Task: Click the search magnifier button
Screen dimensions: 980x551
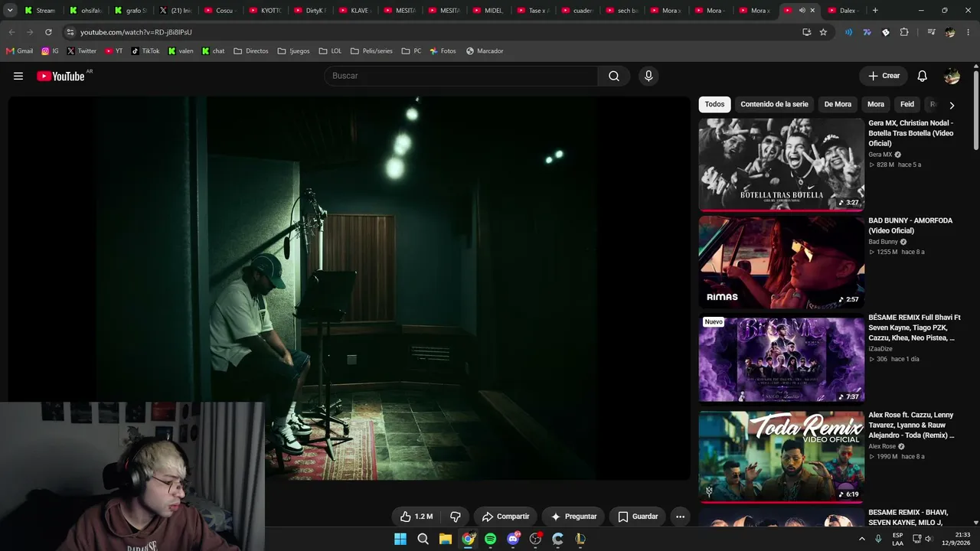Action: [614, 76]
